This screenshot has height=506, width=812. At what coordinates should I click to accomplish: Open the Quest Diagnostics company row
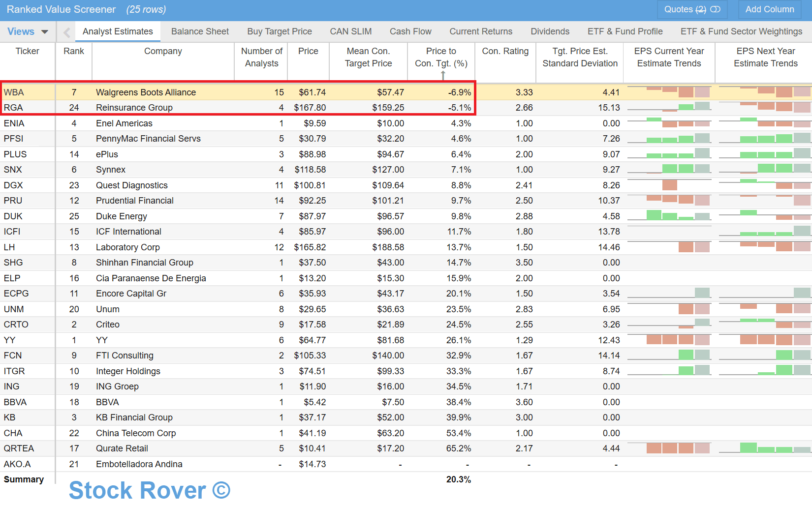tap(131, 185)
